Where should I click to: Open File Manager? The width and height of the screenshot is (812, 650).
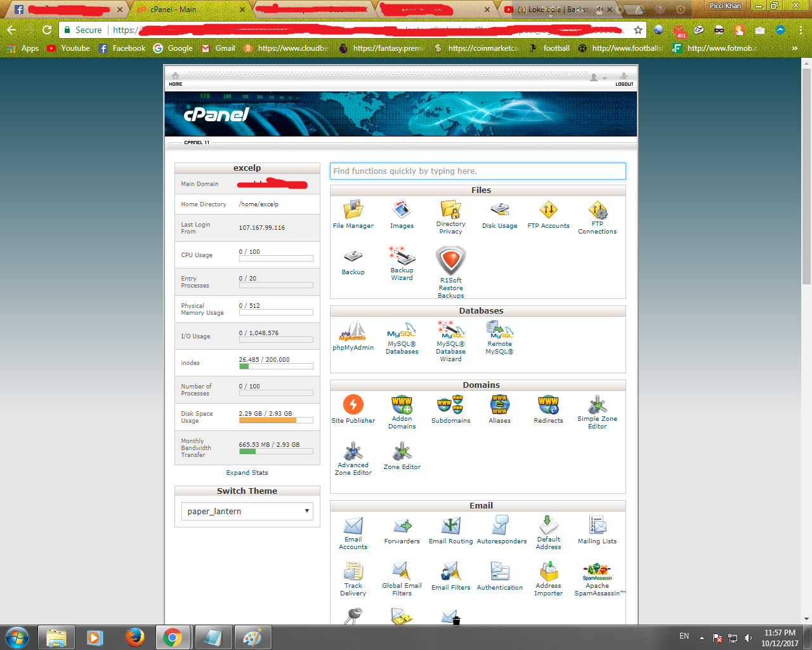pos(353,215)
